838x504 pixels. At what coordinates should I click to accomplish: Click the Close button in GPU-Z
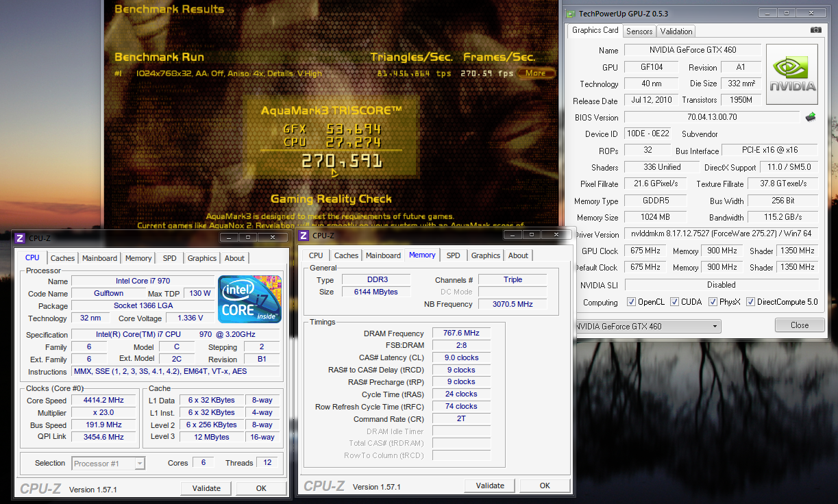tap(800, 325)
